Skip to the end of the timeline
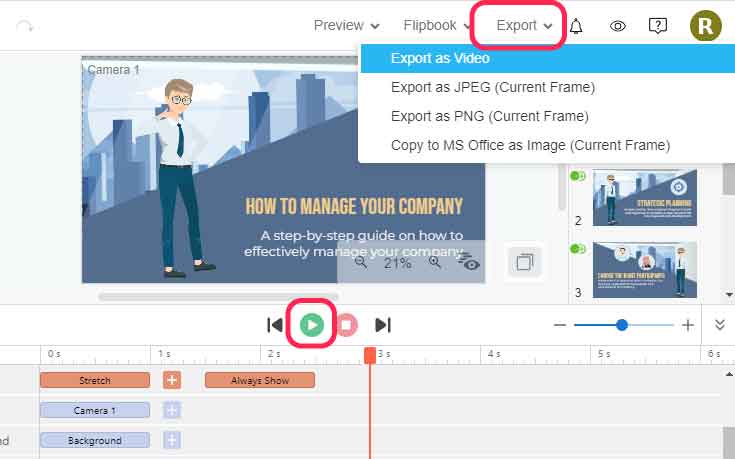Image resolution: width=735 pixels, height=459 pixels. click(x=382, y=324)
